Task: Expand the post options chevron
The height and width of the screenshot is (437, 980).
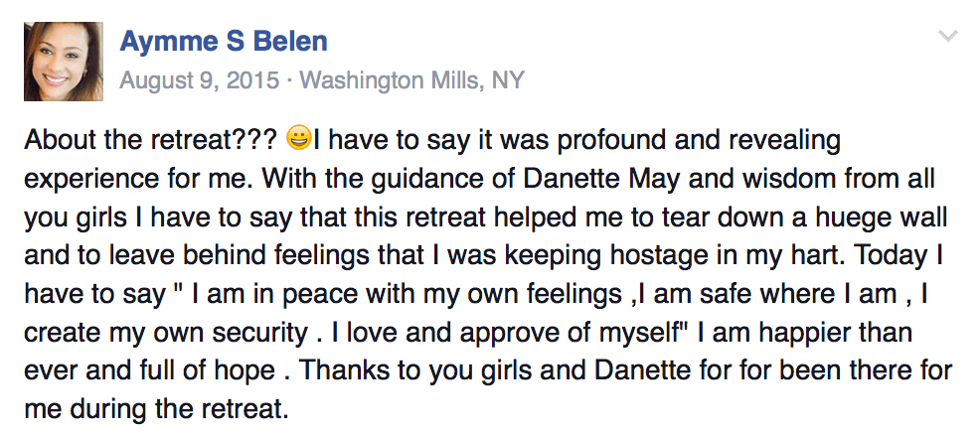Action: [948, 36]
